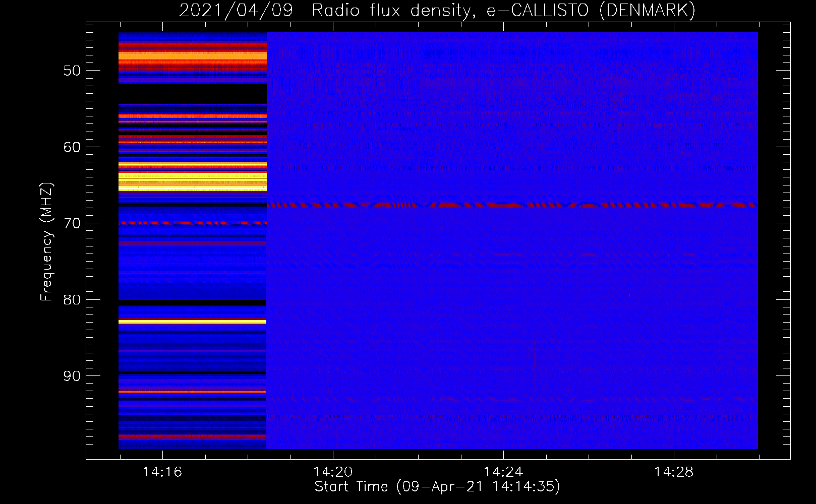Click the 90 MHz frequency tick label

72,376
